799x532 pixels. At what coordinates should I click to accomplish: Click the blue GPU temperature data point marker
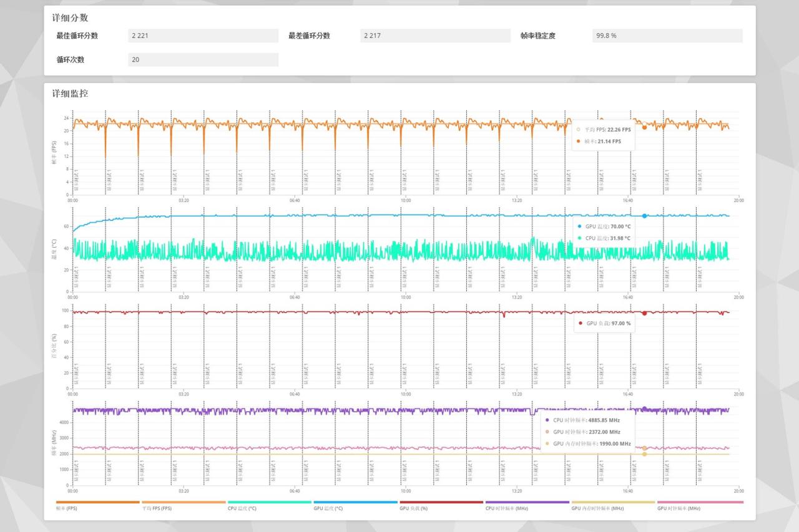(x=644, y=216)
